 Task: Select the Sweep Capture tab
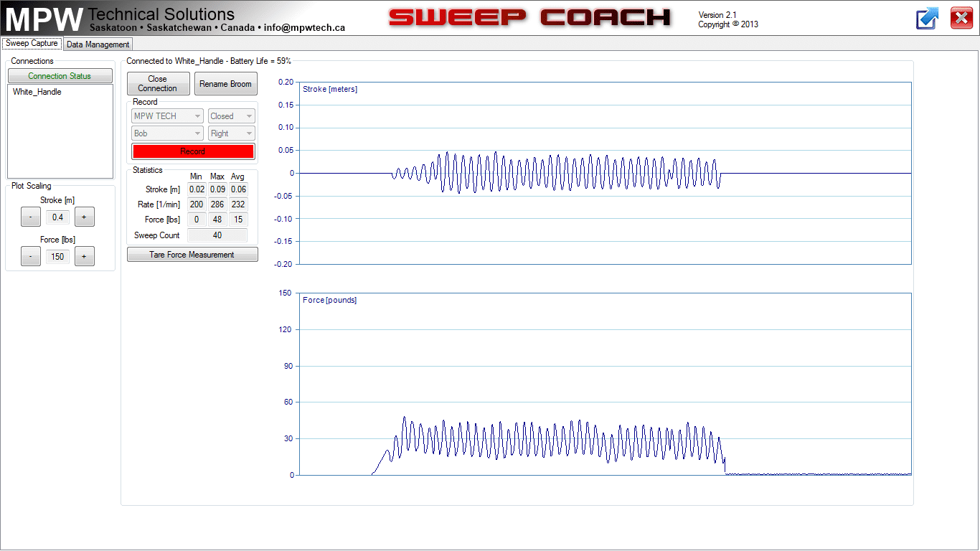coord(32,44)
